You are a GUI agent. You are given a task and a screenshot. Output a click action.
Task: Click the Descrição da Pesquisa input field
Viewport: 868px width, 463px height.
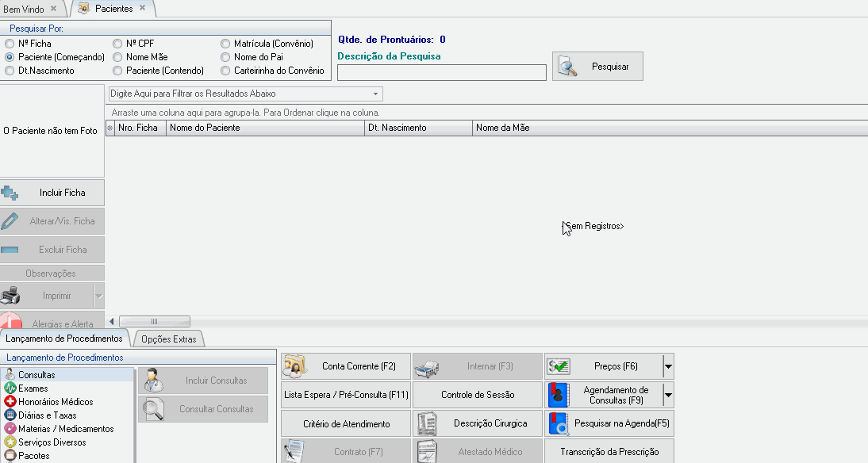pyautogui.click(x=441, y=73)
